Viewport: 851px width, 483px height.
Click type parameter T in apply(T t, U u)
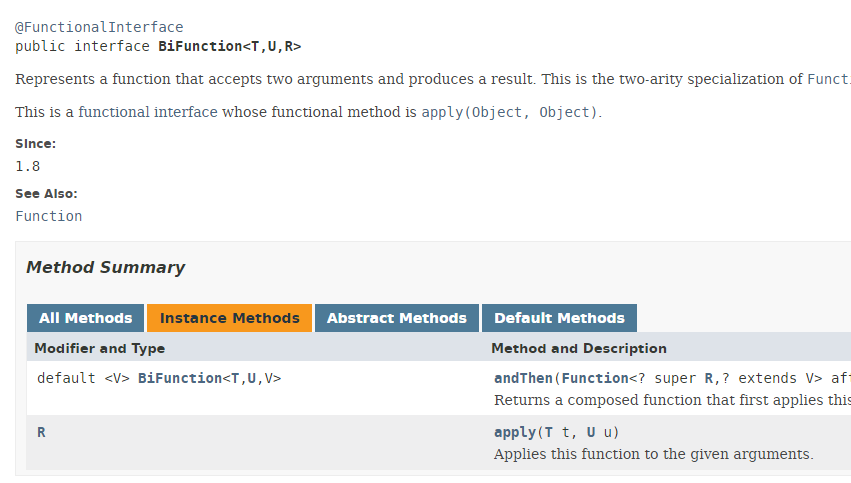(548, 432)
